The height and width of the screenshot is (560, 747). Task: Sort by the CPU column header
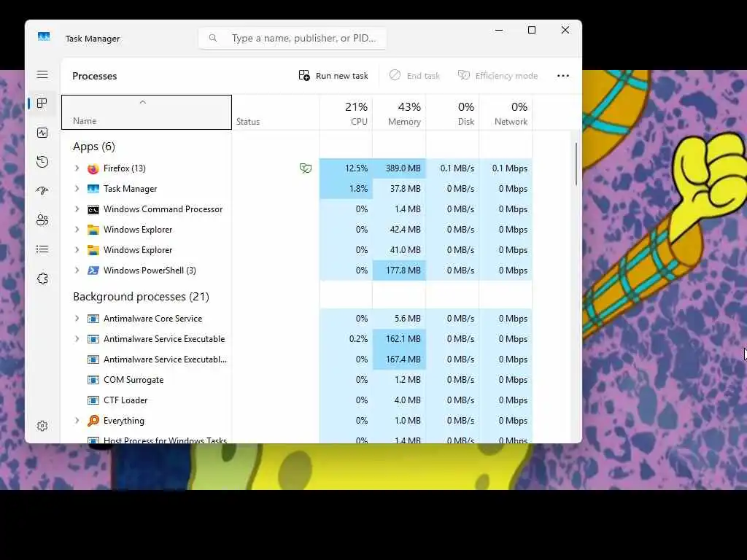(346, 112)
